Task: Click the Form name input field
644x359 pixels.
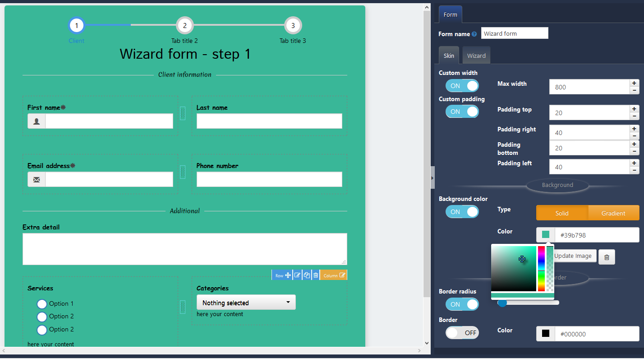Action: pos(515,33)
